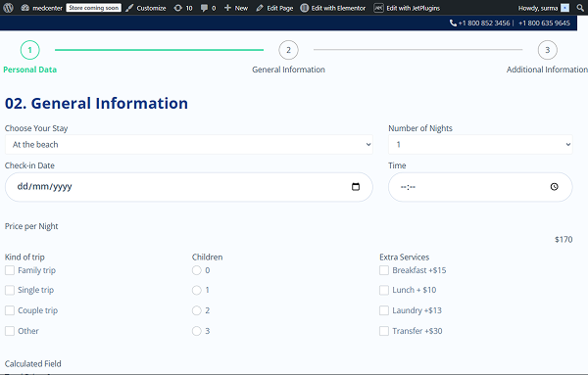This screenshot has height=375, width=588.
Task: Click the Kind of trip label
Action: 24,257
